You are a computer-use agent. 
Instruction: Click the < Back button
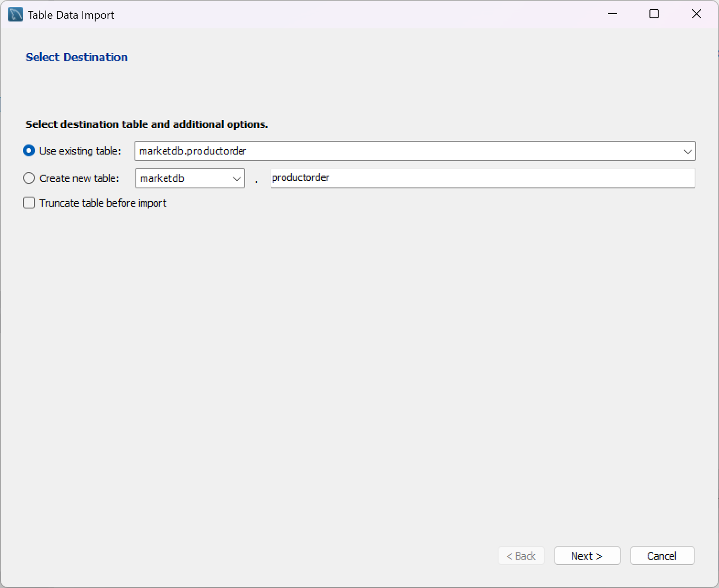pyautogui.click(x=521, y=556)
